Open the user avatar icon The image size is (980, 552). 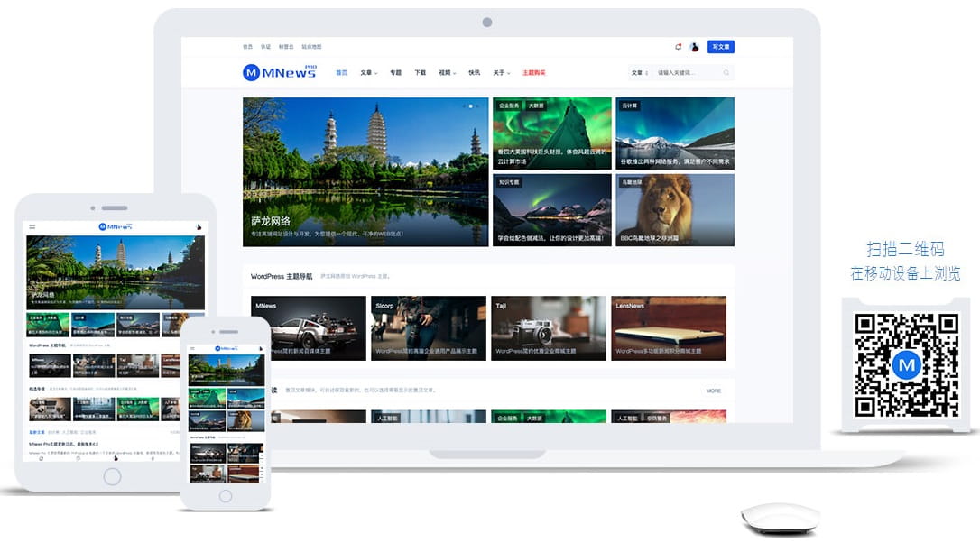coord(694,46)
